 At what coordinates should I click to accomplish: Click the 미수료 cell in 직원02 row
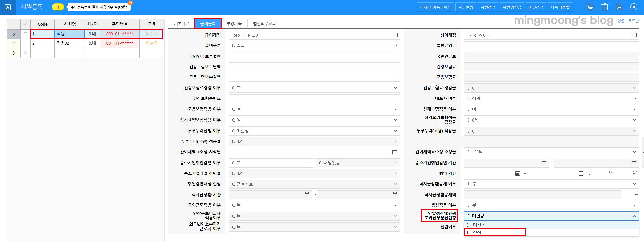152,43
